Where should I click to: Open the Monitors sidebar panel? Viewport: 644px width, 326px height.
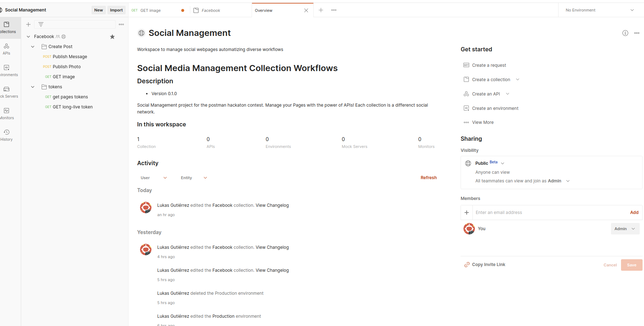[x=7, y=114]
